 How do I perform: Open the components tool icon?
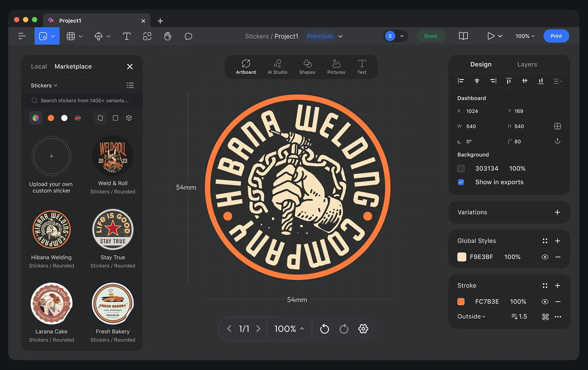(x=147, y=36)
